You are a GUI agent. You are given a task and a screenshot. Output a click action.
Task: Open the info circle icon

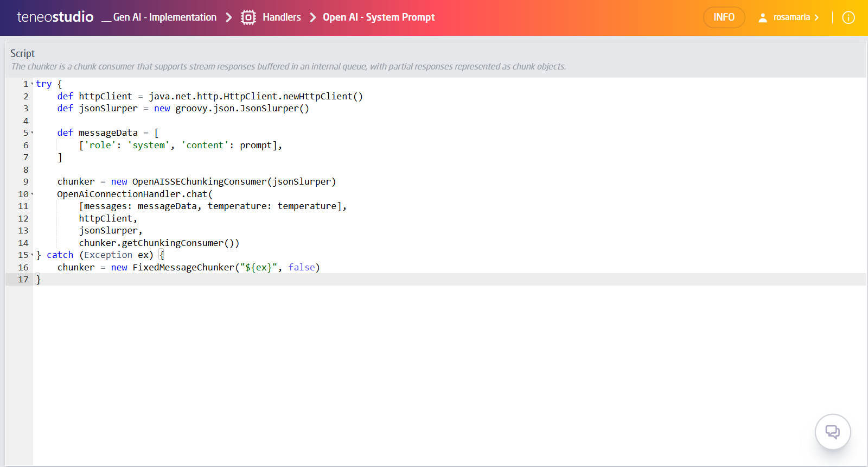coord(848,17)
